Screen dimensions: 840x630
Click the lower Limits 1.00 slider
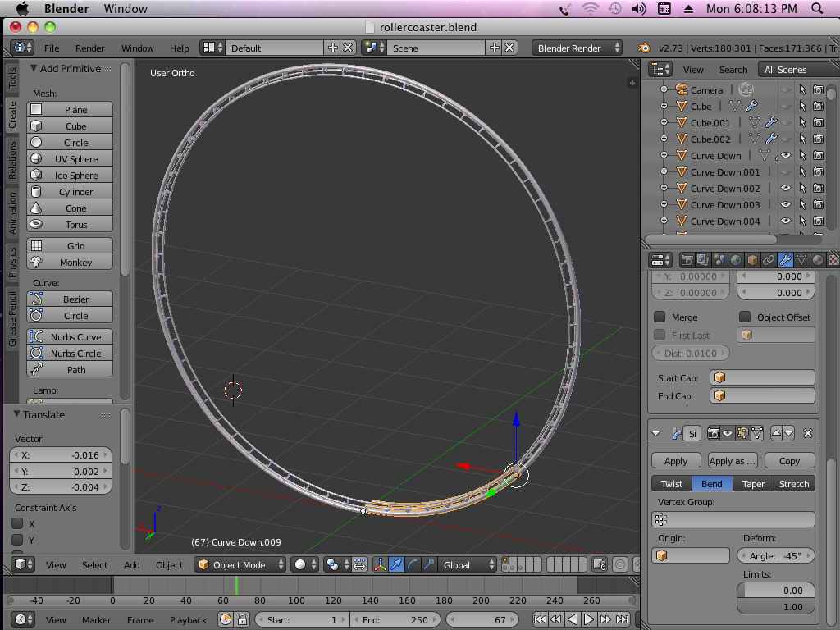tap(775, 607)
